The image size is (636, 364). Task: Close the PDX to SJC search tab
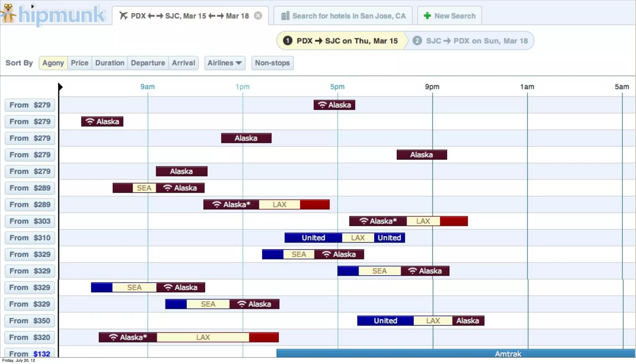pyautogui.click(x=258, y=16)
